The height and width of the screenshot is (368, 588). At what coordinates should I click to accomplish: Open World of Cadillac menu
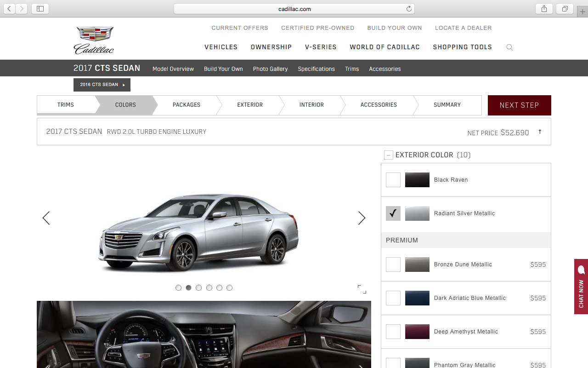[384, 47]
